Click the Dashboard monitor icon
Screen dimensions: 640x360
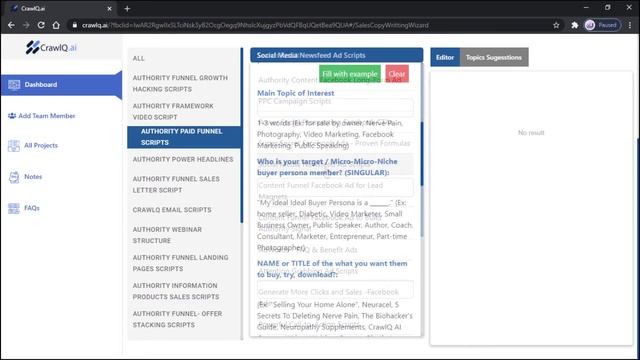point(14,84)
